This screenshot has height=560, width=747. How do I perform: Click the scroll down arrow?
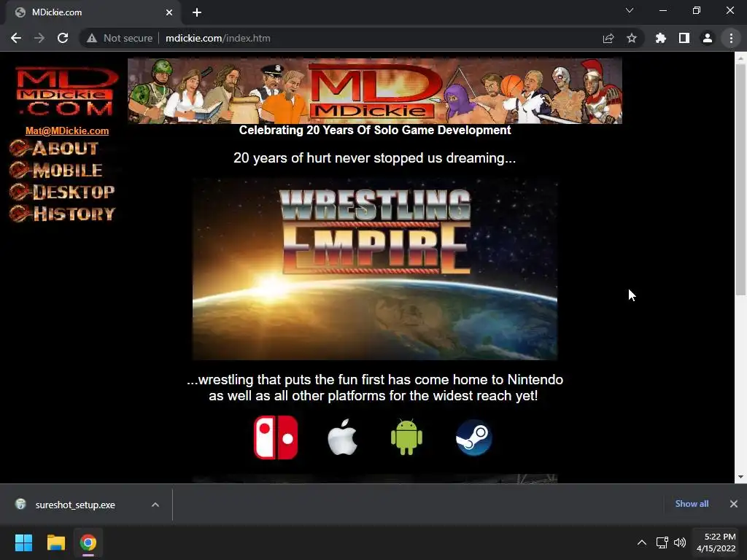[740, 477]
